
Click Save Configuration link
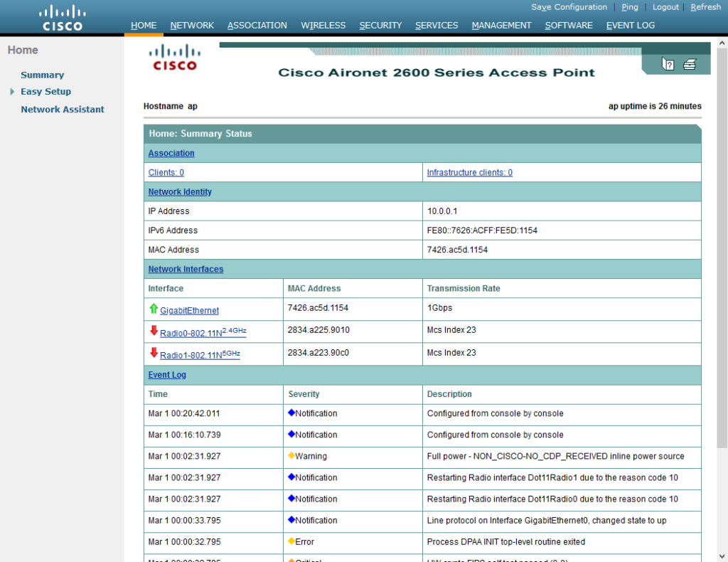(x=569, y=7)
